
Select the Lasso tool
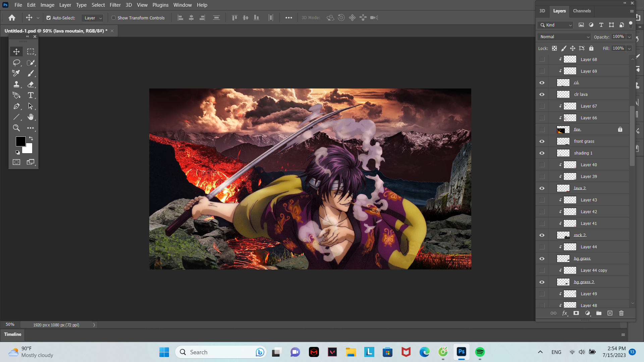click(16, 63)
